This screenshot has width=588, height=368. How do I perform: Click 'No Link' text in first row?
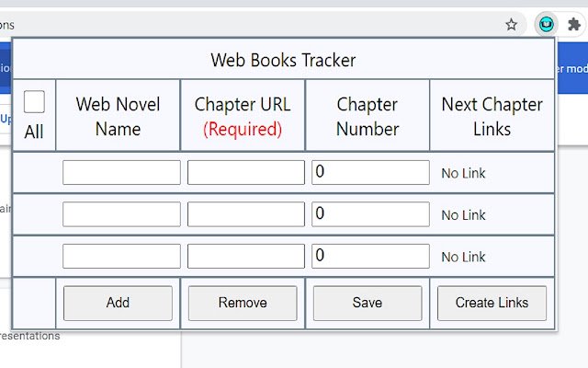(x=463, y=173)
